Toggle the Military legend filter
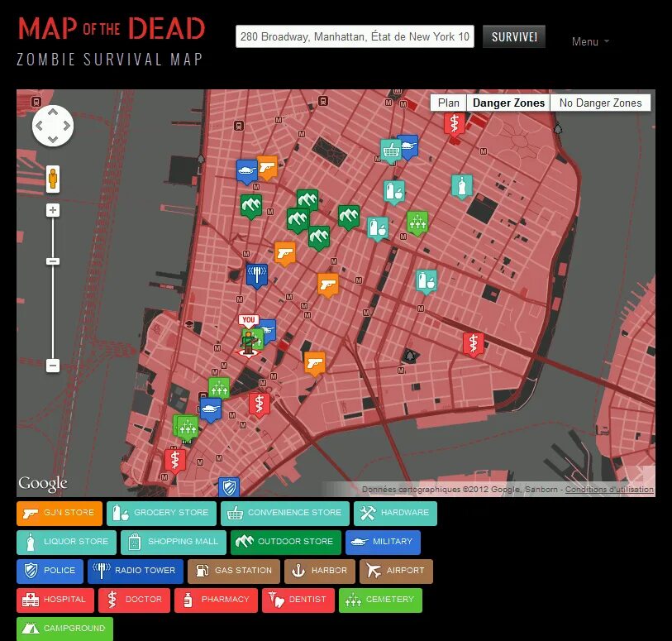This screenshot has height=641, width=672. click(x=383, y=543)
